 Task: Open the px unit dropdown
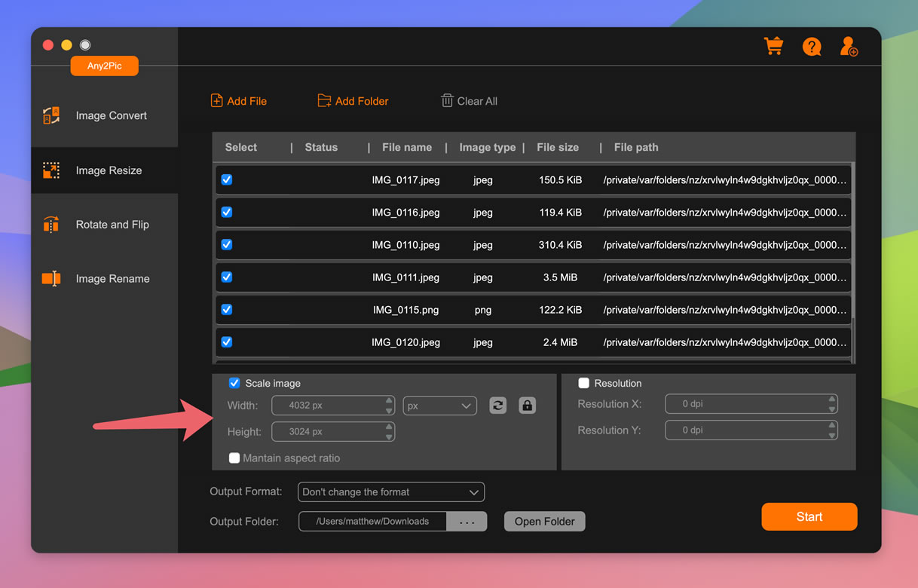coord(440,406)
